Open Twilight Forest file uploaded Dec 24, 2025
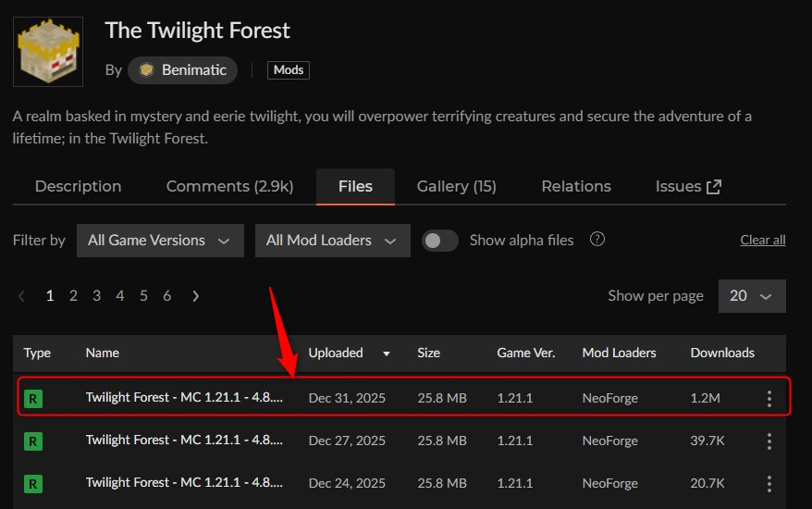This screenshot has height=509, width=812. [184, 482]
